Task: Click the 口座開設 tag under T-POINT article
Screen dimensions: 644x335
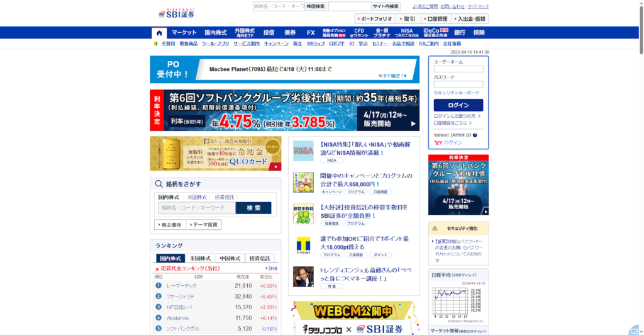Action: click(x=356, y=255)
